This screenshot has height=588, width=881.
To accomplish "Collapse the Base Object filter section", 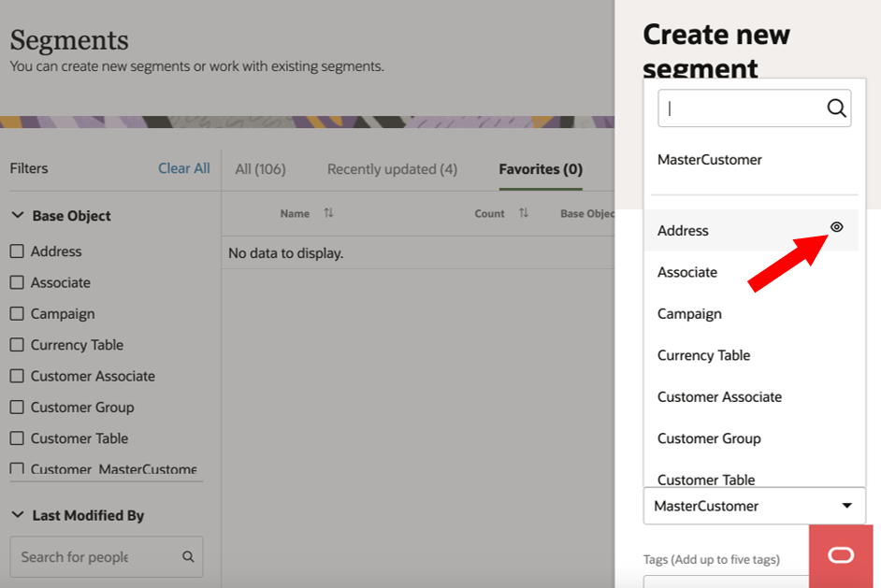I will (18, 215).
